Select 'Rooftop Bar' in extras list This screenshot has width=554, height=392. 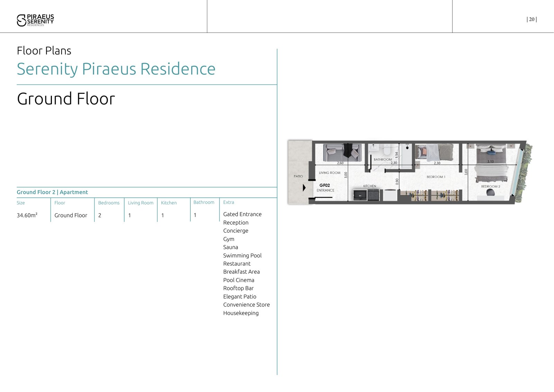click(x=238, y=288)
